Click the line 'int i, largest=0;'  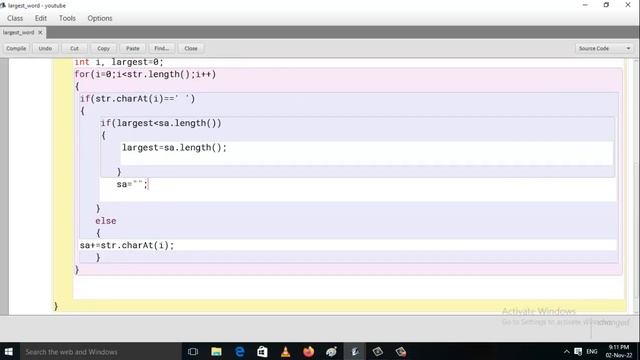pos(119,62)
